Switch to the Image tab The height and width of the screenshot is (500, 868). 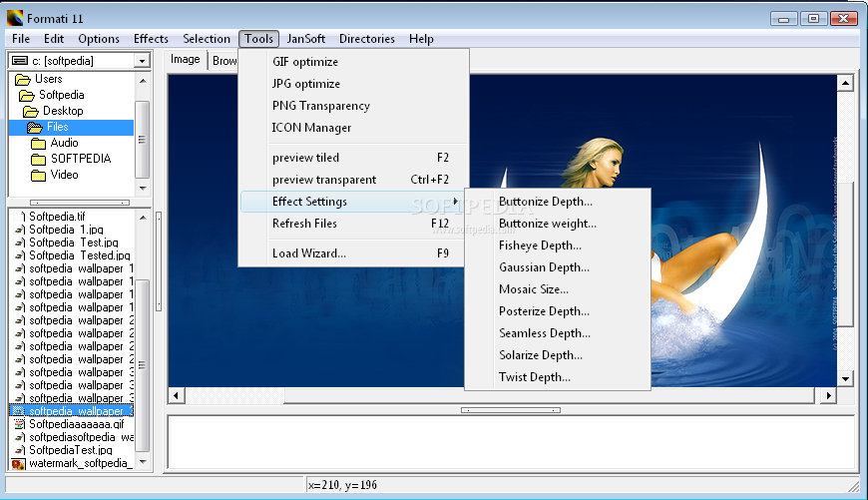[x=185, y=59]
